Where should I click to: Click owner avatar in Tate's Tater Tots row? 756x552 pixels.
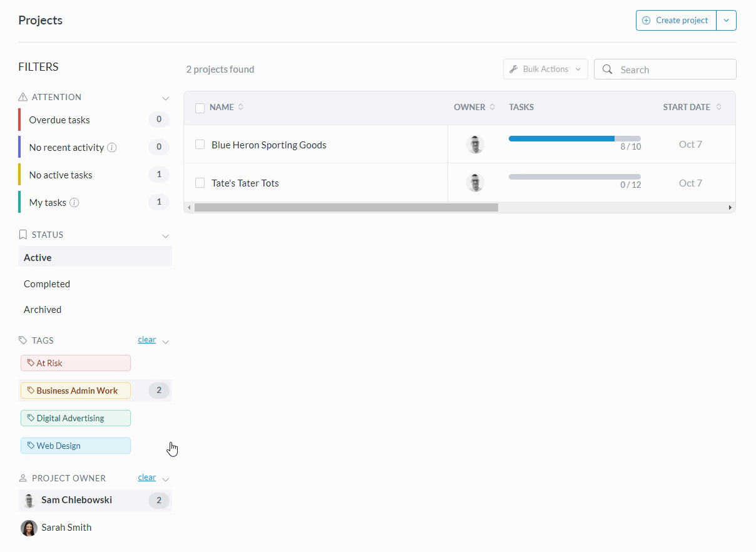475,183
